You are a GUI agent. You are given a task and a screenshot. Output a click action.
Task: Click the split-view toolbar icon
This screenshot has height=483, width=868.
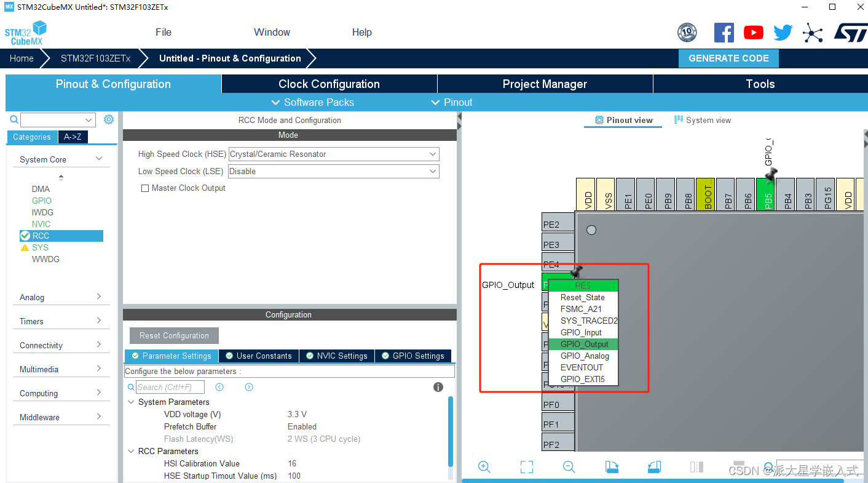click(696, 467)
